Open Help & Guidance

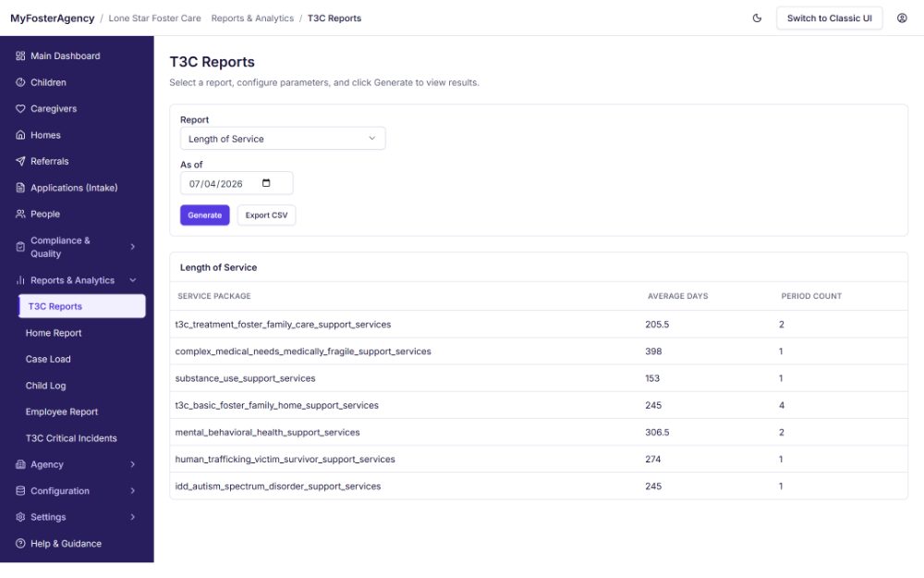[x=66, y=543]
